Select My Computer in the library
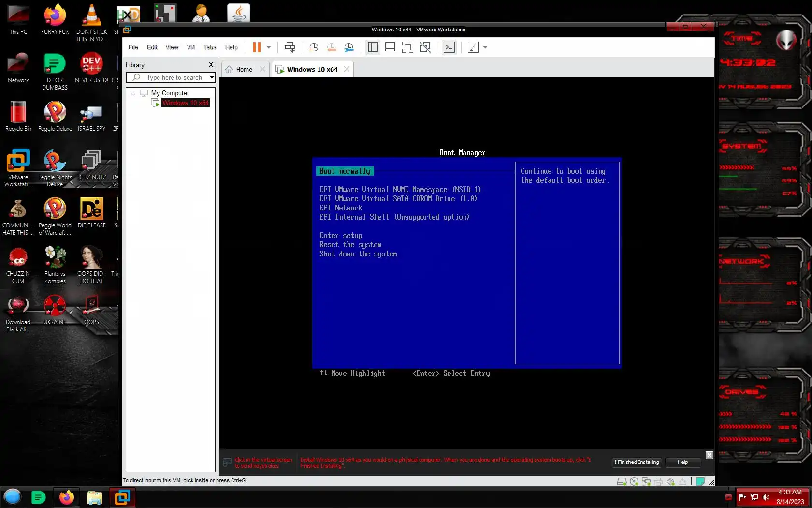Screen dimensions: 812x508 170,93
